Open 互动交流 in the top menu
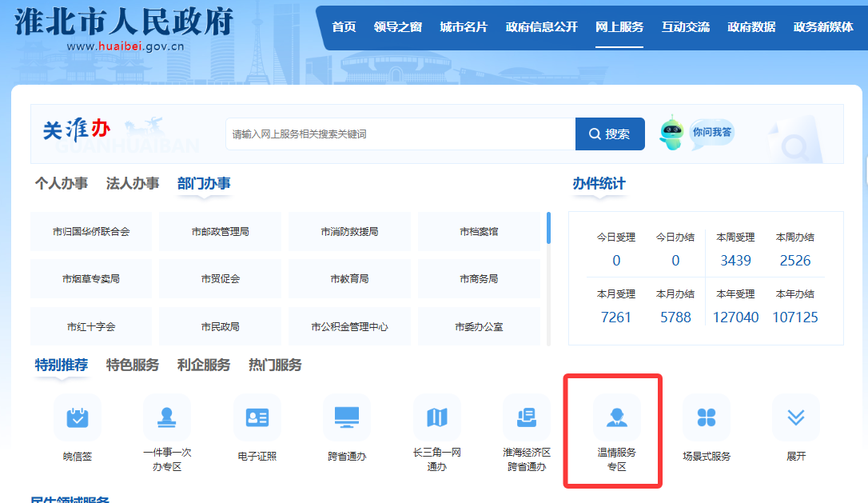Viewport: 868px width, 503px height. 685,27
